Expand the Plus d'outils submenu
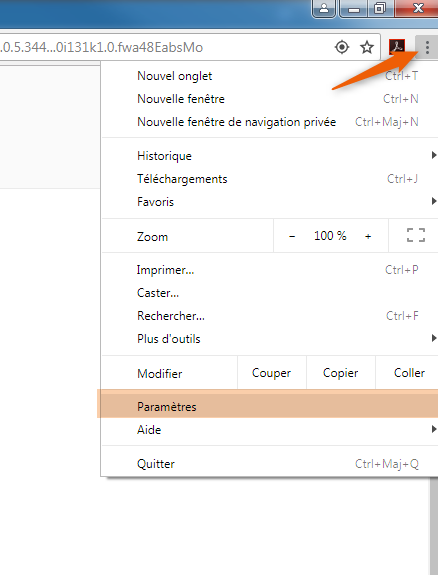 click(x=270, y=338)
